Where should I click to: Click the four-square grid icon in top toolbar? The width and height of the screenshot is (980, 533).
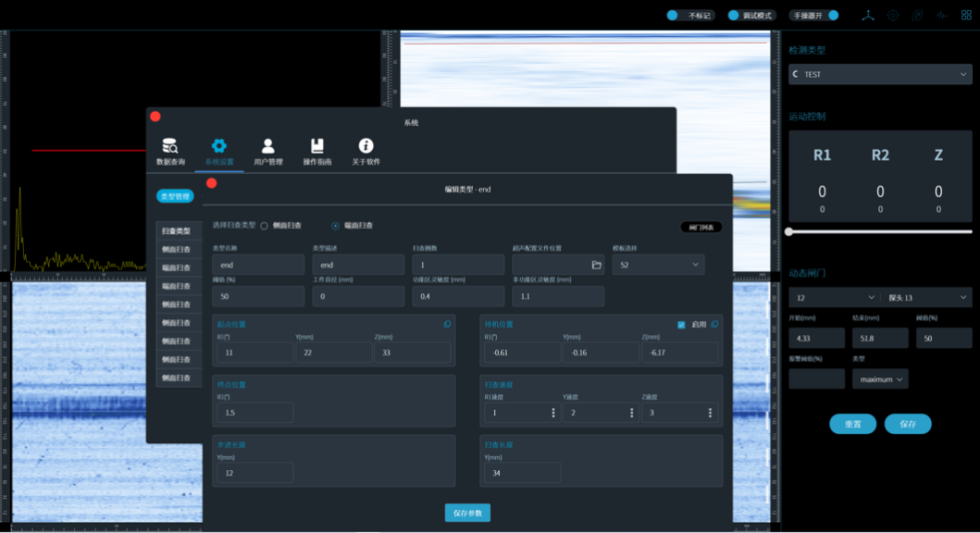click(x=966, y=16)
